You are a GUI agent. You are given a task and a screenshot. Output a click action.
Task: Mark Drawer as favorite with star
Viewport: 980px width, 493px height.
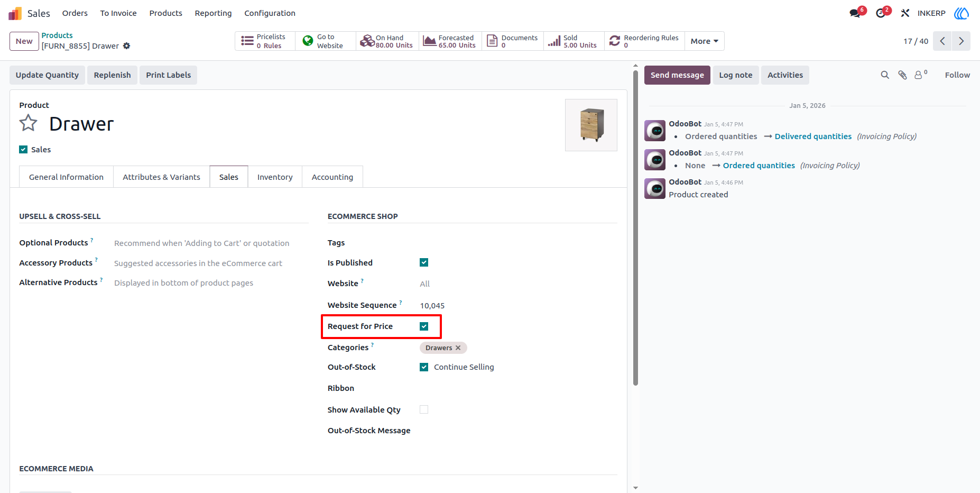(x=29, y=123)
